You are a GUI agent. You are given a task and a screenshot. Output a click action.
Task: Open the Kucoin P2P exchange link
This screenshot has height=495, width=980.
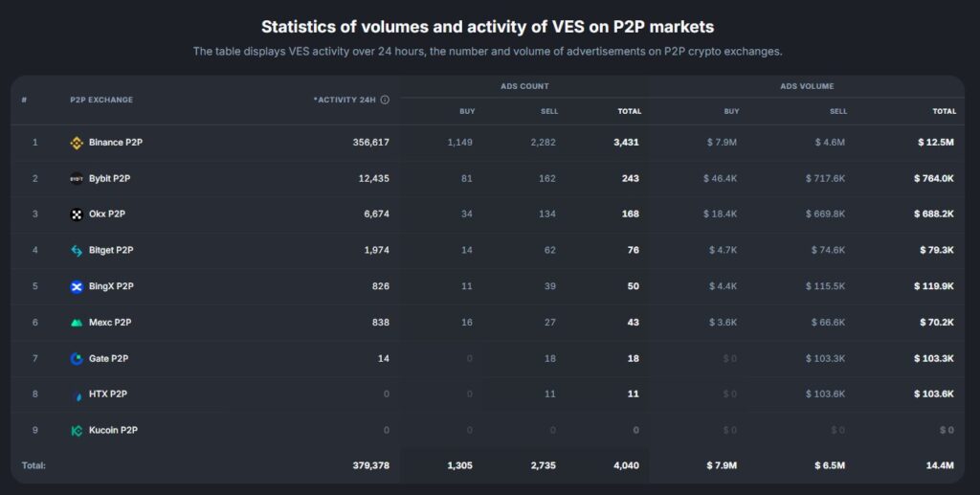click(x=113, y=431)
